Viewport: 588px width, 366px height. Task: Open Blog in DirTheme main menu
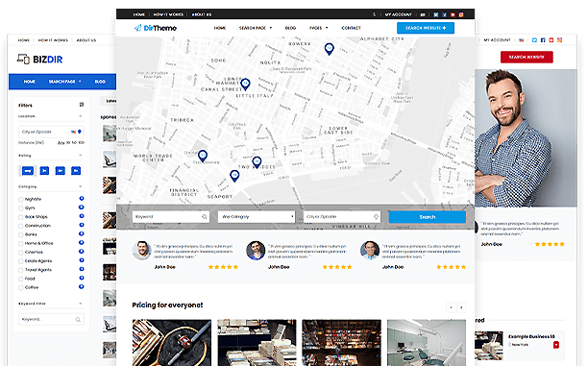[290, 28]
